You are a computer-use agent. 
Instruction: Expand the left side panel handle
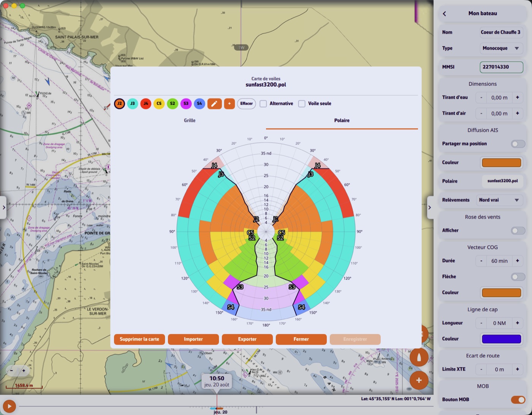[3, 208]
